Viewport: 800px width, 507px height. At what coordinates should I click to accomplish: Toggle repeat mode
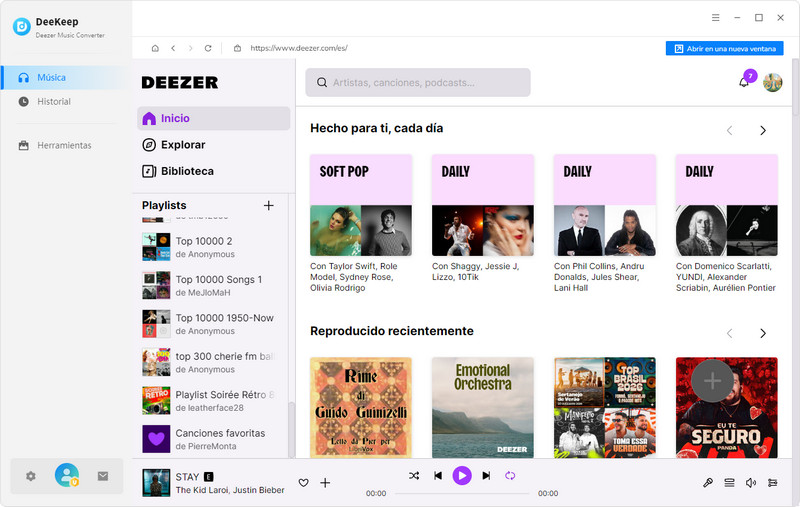[x=510, y=476]
